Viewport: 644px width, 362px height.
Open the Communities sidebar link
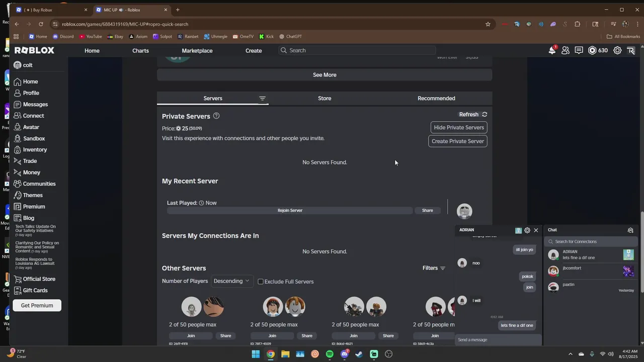point(39,184)
